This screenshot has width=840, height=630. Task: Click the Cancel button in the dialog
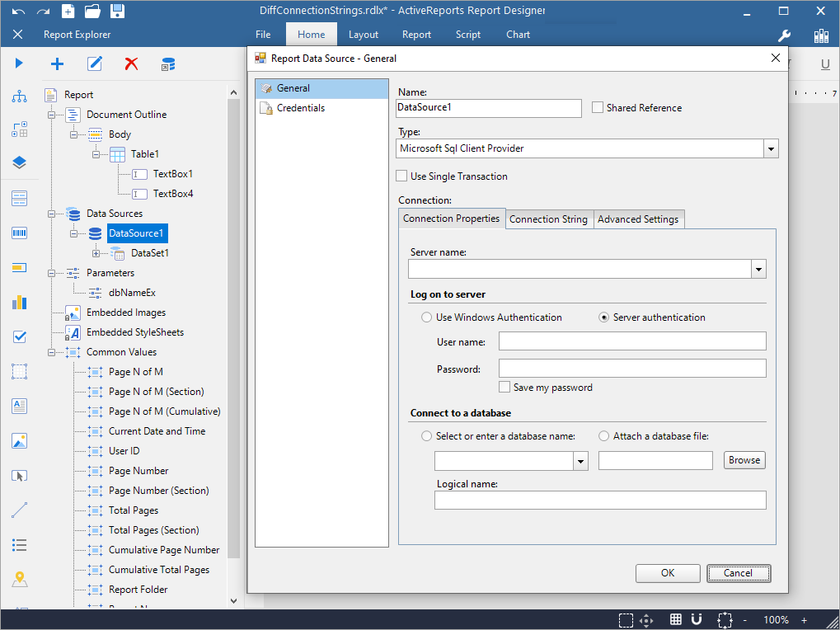click(739, 573)
